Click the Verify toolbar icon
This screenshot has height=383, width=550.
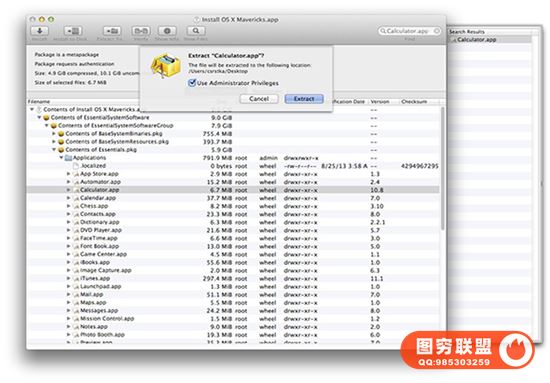(141, 31)
